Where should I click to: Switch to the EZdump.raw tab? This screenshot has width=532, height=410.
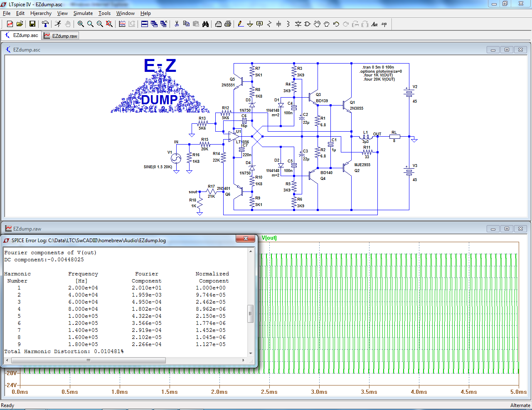(61, 36)
